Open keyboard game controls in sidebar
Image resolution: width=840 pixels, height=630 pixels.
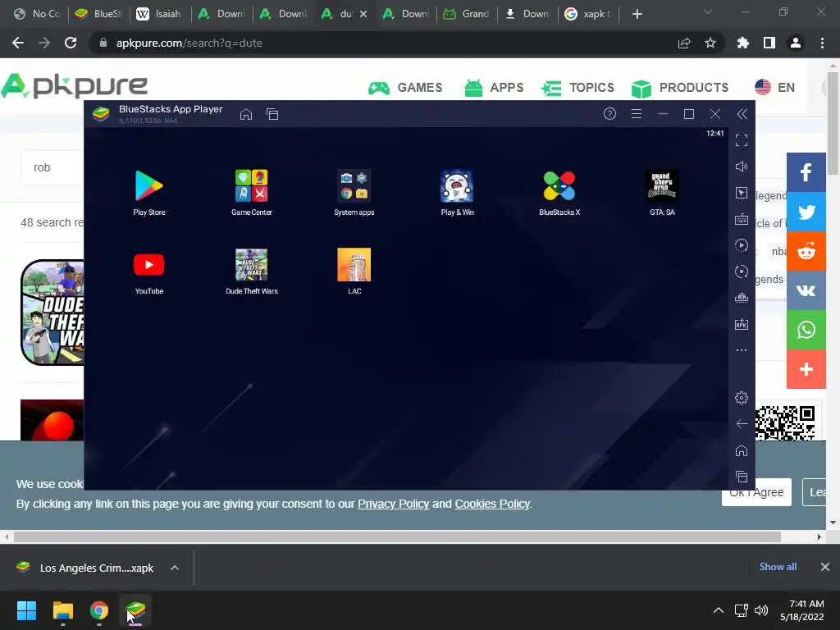742,219
